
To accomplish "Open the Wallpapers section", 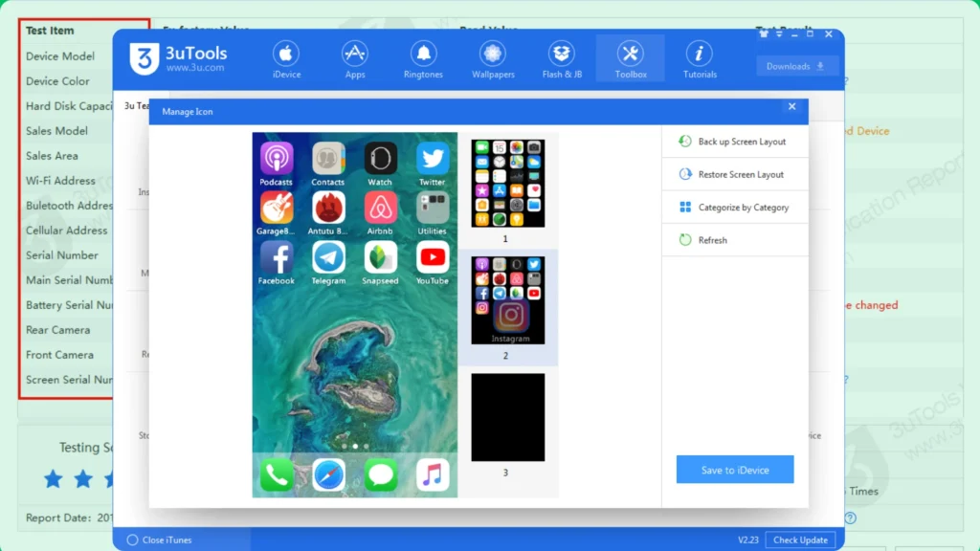I will pos(493,60).
